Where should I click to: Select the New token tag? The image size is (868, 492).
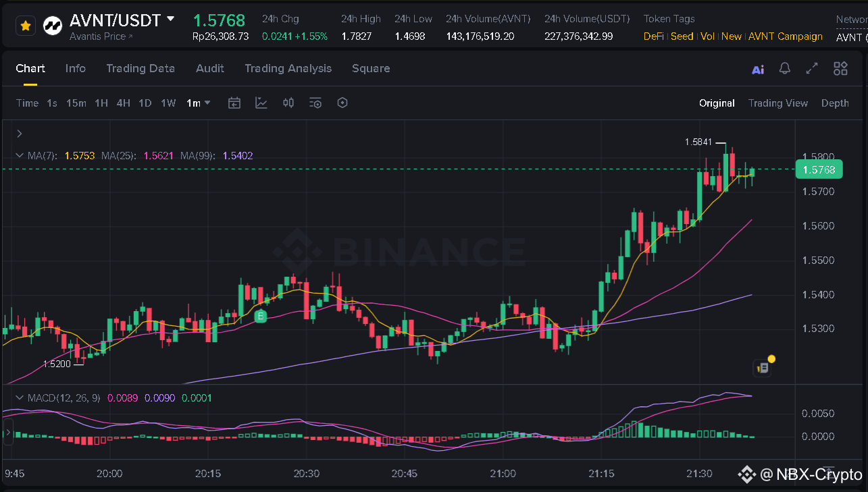[732, 36]
